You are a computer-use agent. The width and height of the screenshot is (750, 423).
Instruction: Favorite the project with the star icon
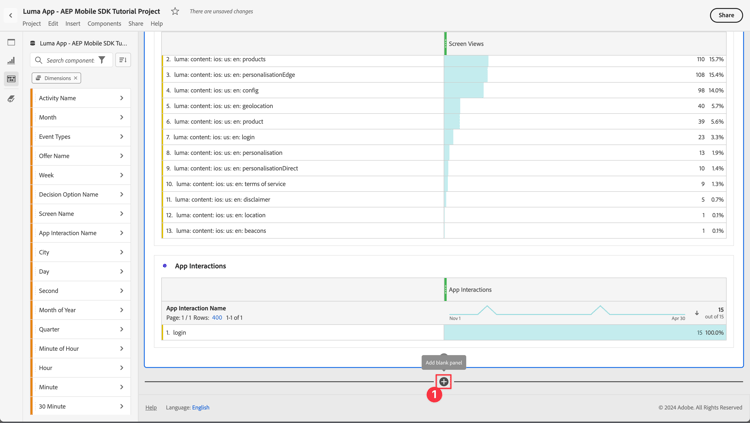[175, 11]
